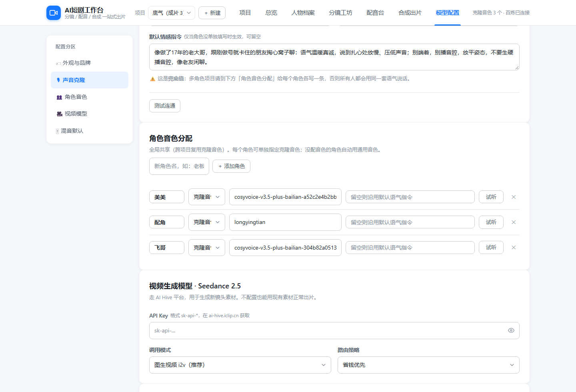
Task: Select 混音默认 in the sidebar
Action: point(90,131)
